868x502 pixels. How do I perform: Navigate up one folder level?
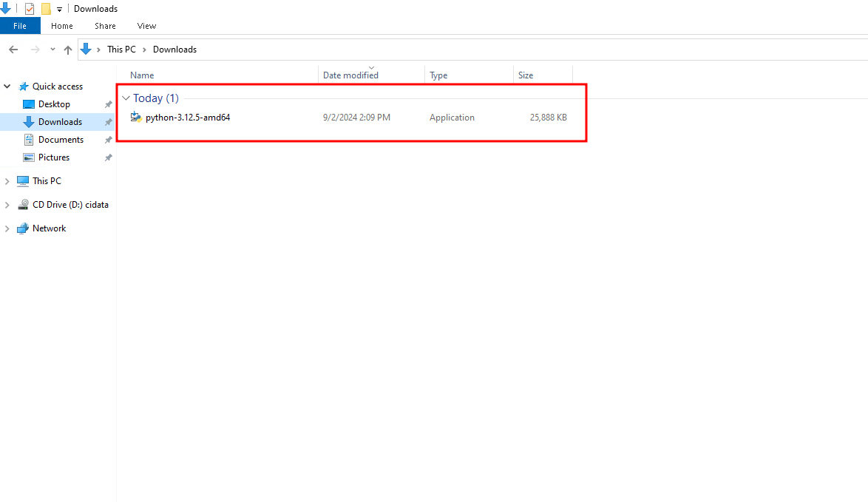67,49
